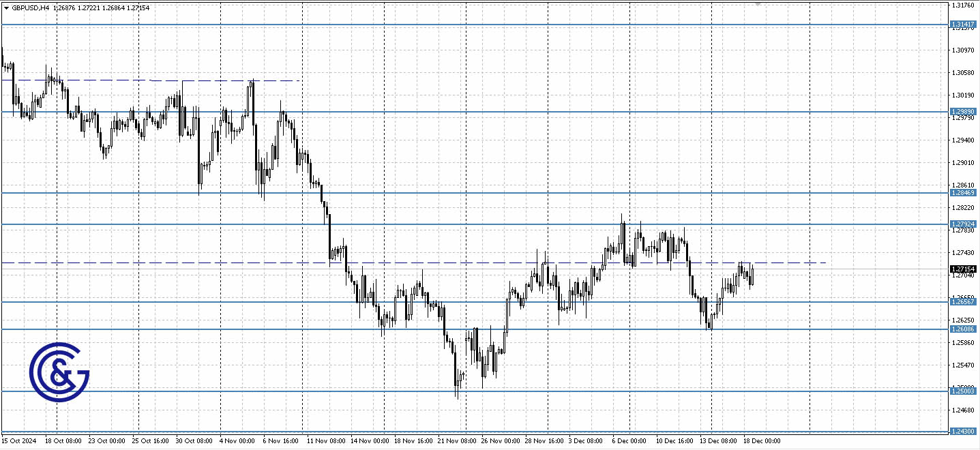Select the current price tag 1.27154
Image resolution: width=980 pixels, height=450 pixels.
[x=963, y=269]
